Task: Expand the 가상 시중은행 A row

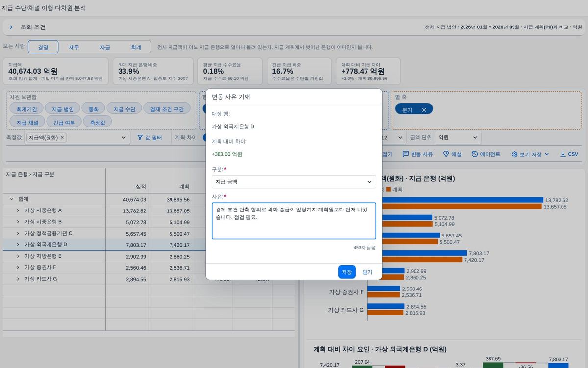Action: click(18, 210)
